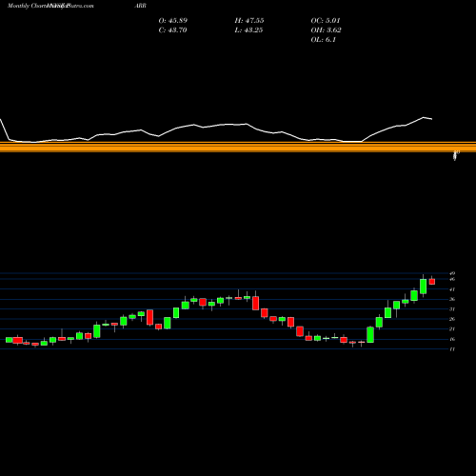Click the 11 price axis label

coord(452,349)
